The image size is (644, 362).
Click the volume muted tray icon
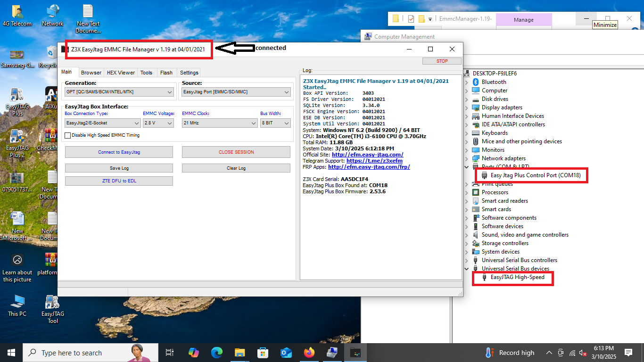[x=583, y=353]
